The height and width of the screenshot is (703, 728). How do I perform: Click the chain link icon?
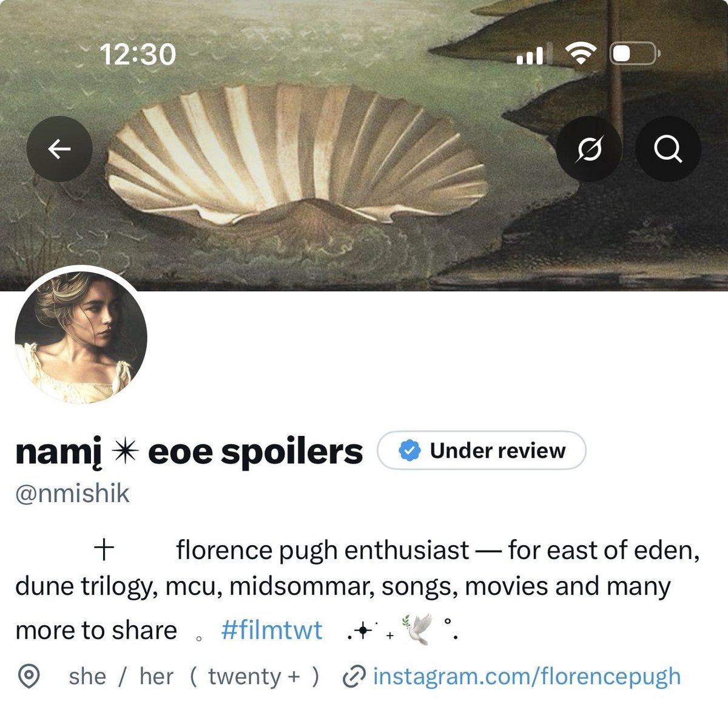tap(354, 676)
